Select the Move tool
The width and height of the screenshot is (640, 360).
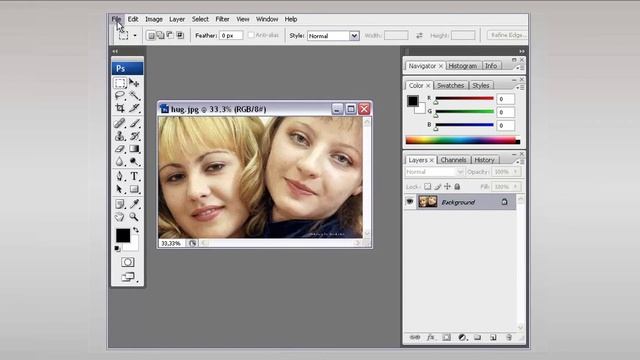tap(134, 83)
